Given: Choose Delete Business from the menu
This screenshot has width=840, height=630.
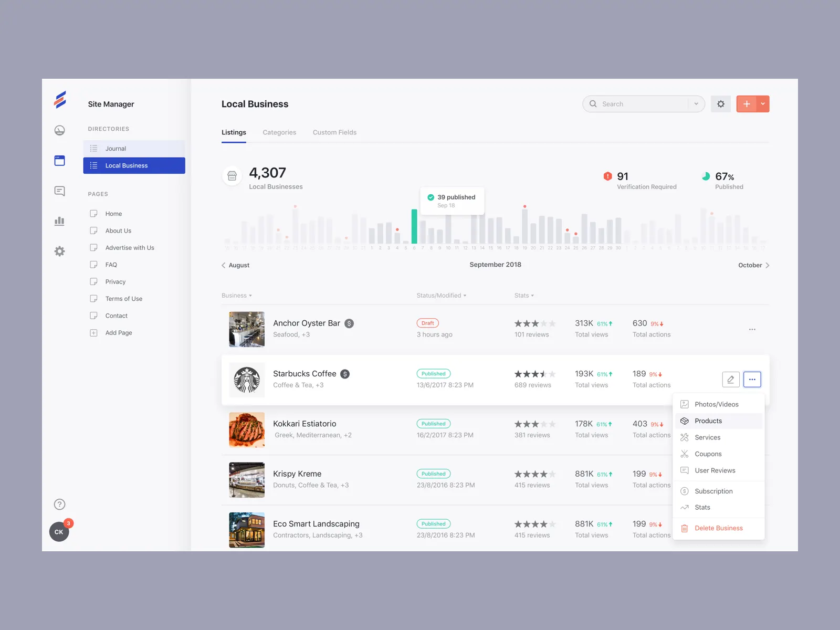Looking at the screenshot, I should click(x=718, y=528).
